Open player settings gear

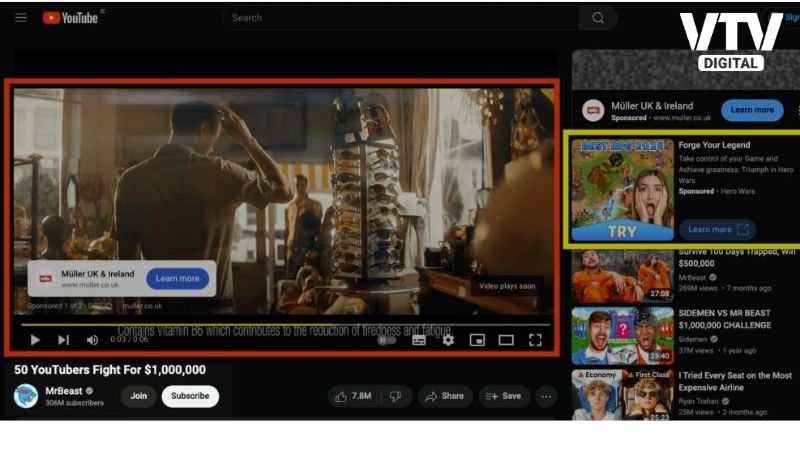pos(448,340)
